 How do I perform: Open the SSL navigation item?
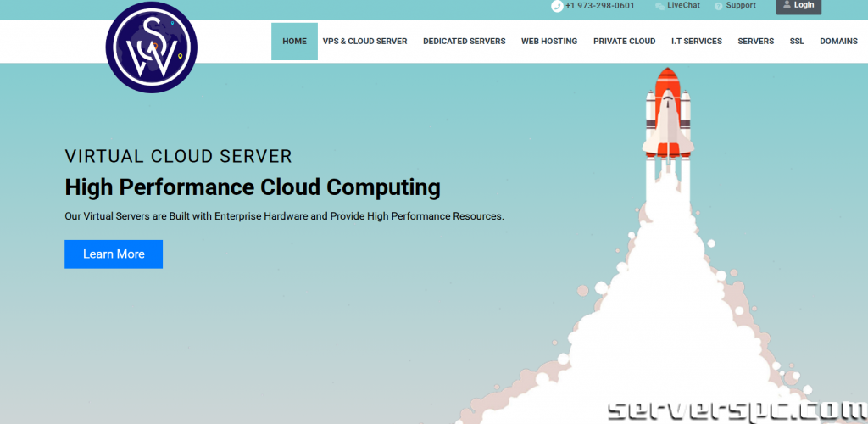(x=797, y=41)
